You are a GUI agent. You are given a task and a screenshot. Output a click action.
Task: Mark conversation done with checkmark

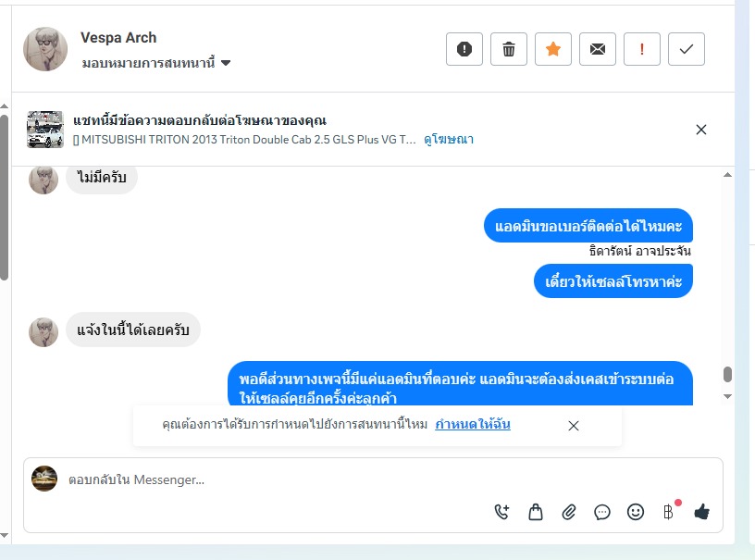coord(687,49)
